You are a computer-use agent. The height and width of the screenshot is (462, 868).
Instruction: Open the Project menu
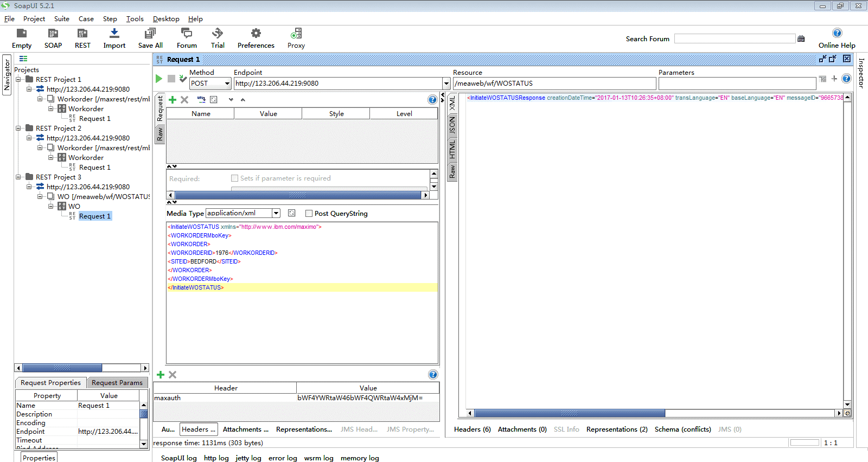(34, 18)
